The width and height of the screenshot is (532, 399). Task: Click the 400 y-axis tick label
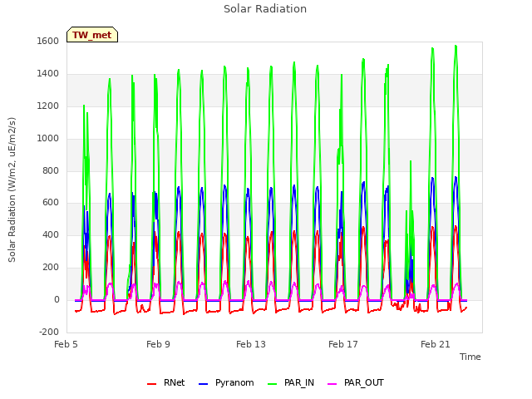pos(51,235)
